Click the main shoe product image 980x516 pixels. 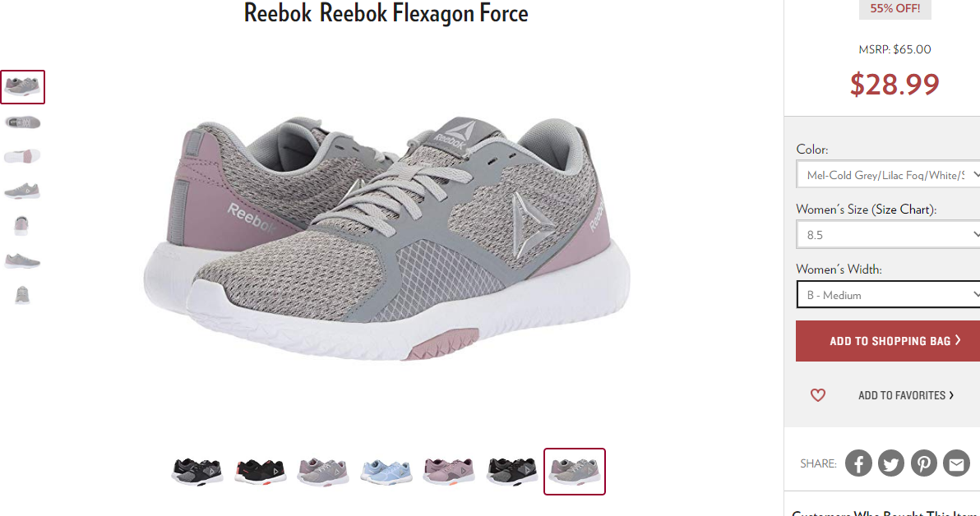click(386, 239)
